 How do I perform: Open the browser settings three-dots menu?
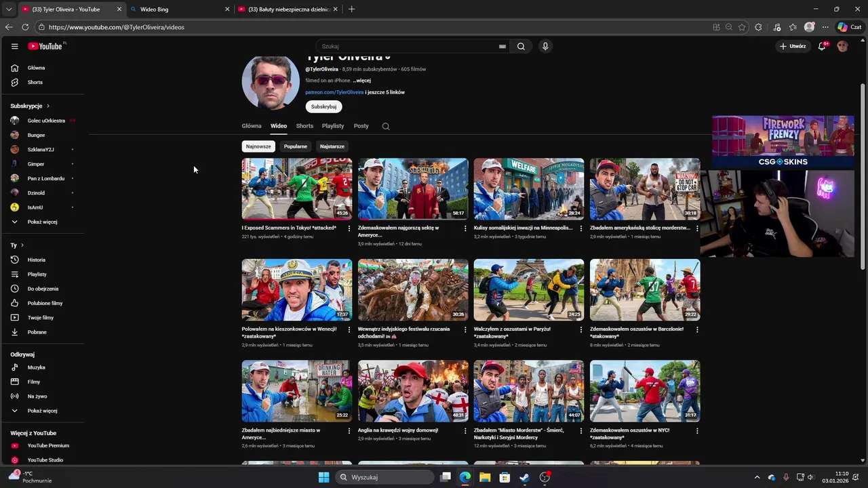[825, 27]
